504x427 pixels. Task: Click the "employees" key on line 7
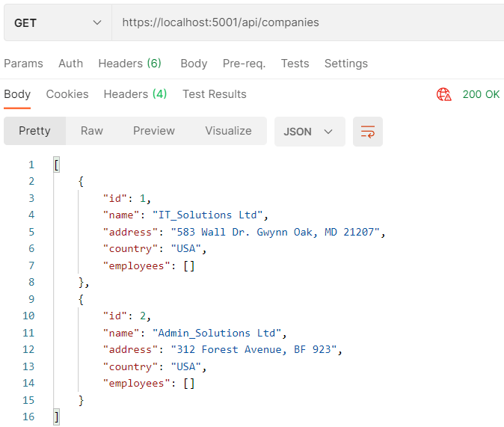(136, 266)
